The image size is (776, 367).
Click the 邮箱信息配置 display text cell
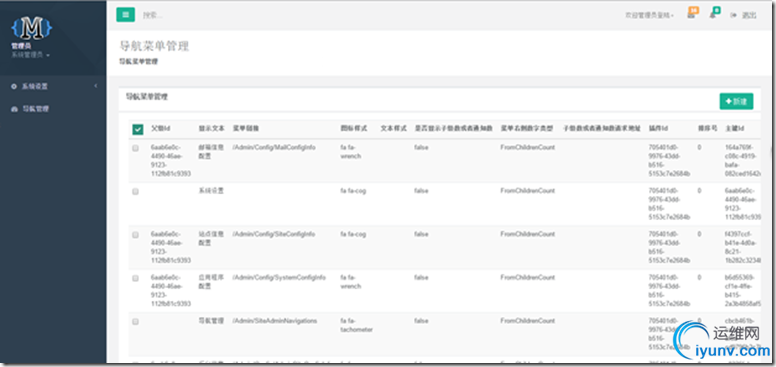pyautogui.click(x=211, y=151)
